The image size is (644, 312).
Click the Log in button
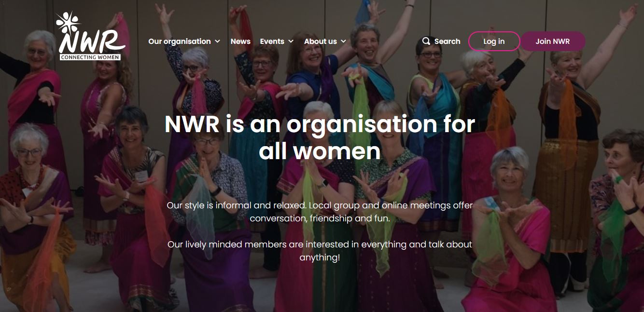point(494,41)
